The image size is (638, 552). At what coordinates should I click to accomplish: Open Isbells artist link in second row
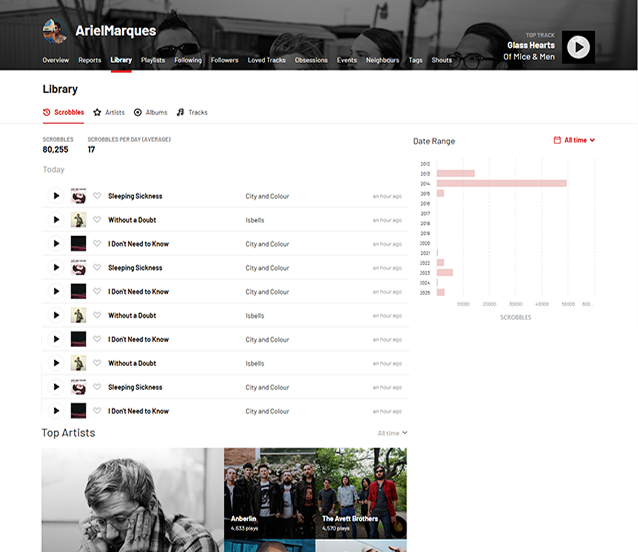coord(255,220)
